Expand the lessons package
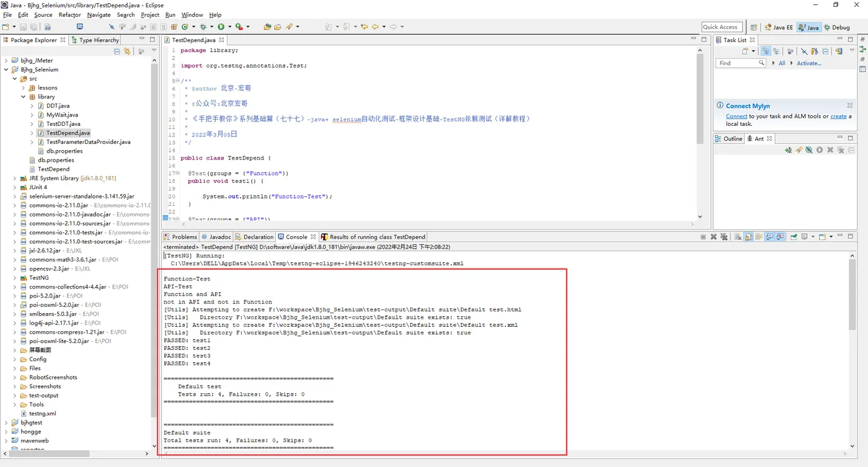The image size is (868, 467). tap(24, 87)
